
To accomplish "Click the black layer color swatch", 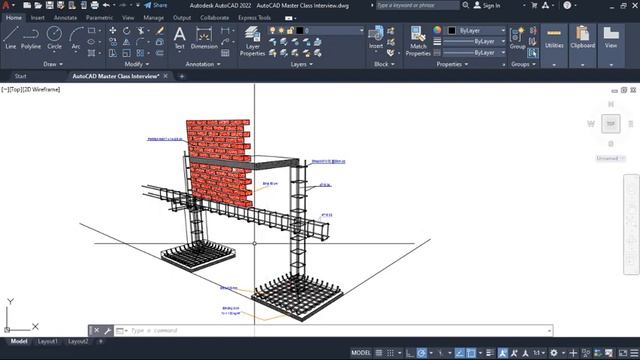I will [x=300, y=31].
